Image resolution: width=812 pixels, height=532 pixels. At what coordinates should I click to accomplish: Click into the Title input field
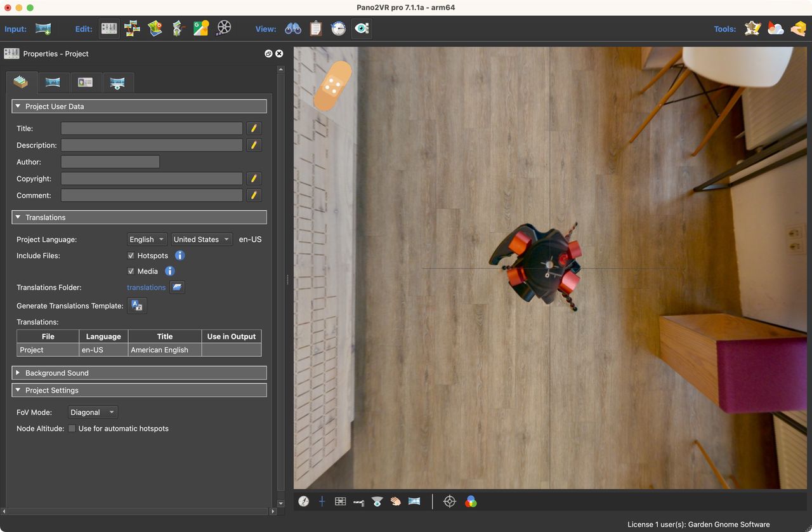152,128
